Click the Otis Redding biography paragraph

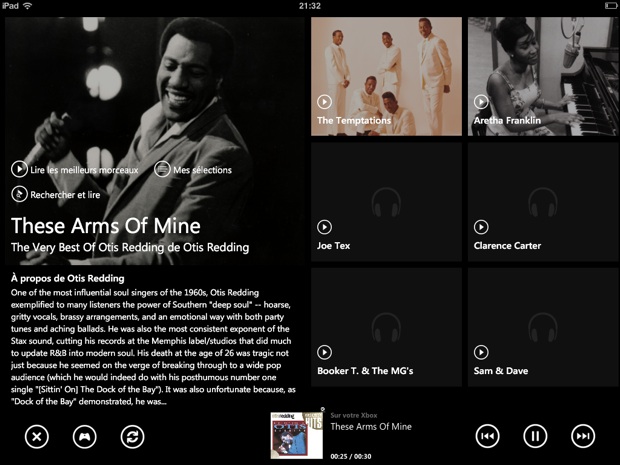coord(153,347)
